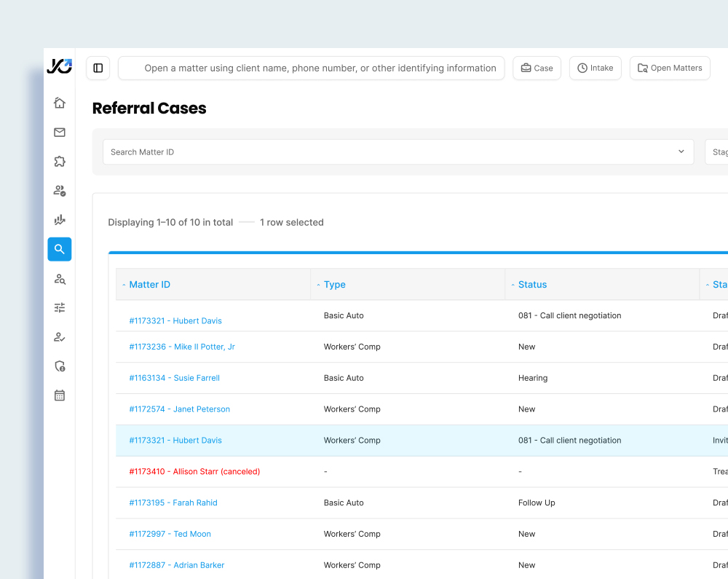This screenshot has height=579, width=728.
Task: Open the person search icon in sidebar
Action: tap(60, 279)
